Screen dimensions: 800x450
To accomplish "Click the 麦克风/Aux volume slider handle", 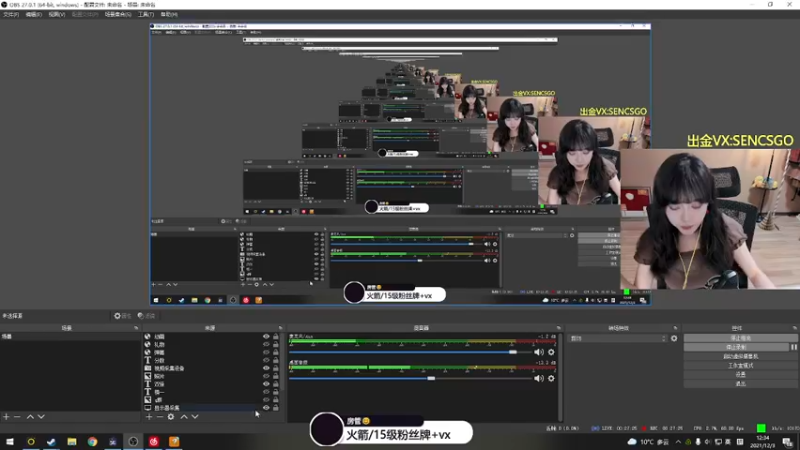I will tap(513, 352).
